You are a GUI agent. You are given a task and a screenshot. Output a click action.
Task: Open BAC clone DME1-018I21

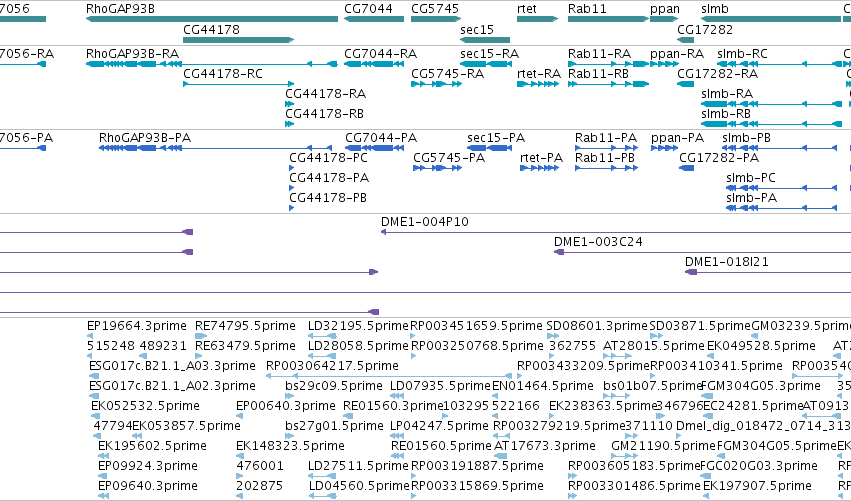[727, 262]
